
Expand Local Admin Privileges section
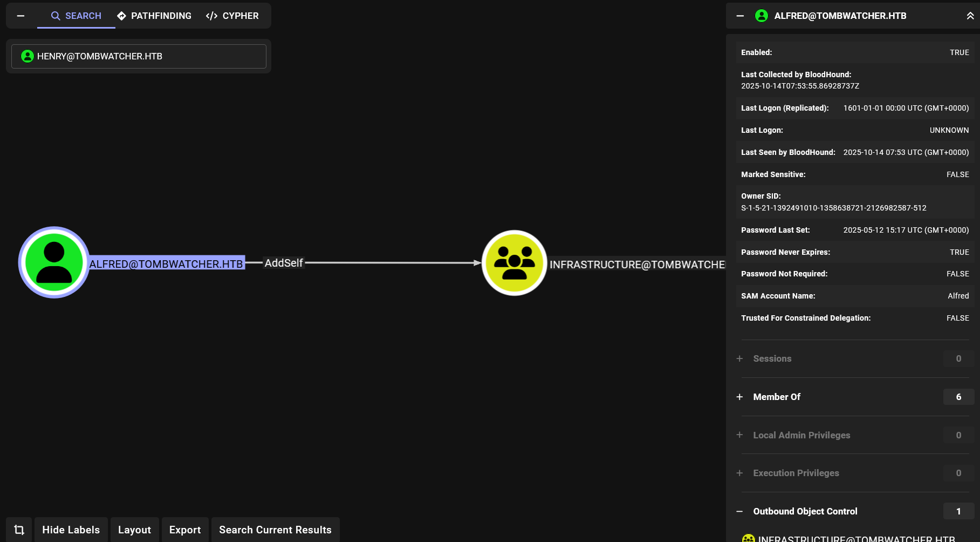pos(739,435)
